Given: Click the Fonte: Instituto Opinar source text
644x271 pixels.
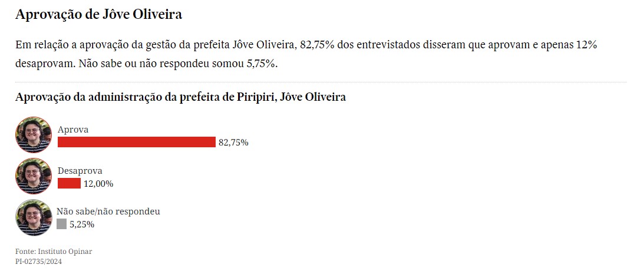Looking at the screenshot, I should point(54,252).
